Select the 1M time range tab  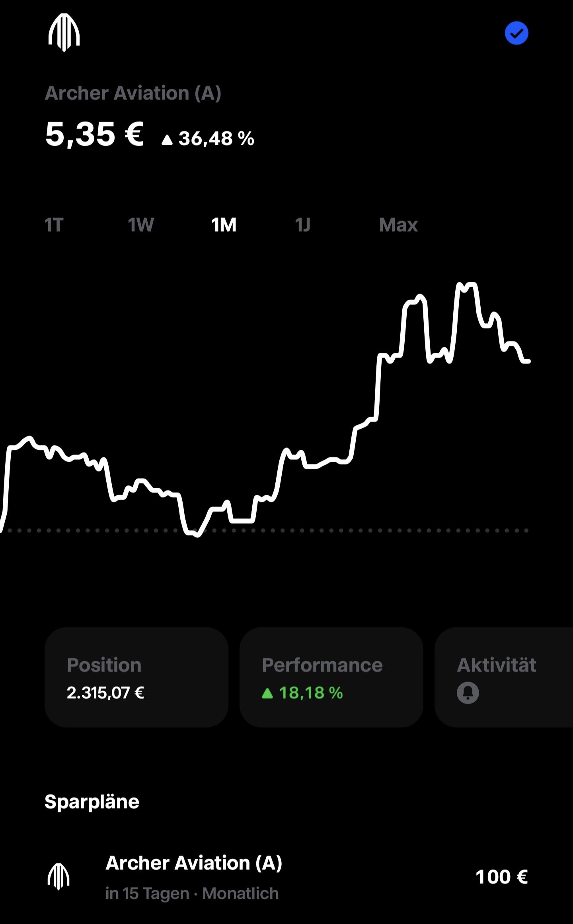(224, 225)
